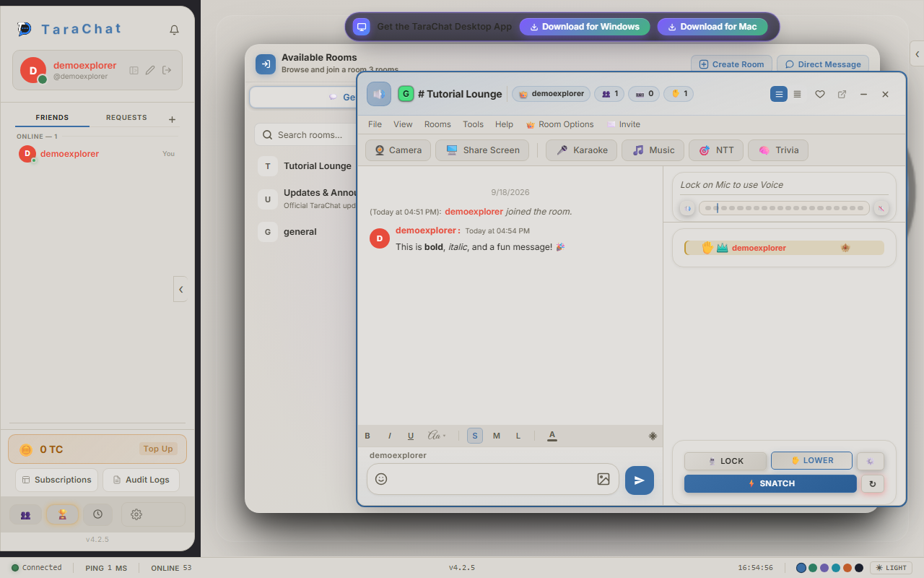924x578 pixels.
Task: Open the emoji picker in the message box
Action: pos(381,479)
